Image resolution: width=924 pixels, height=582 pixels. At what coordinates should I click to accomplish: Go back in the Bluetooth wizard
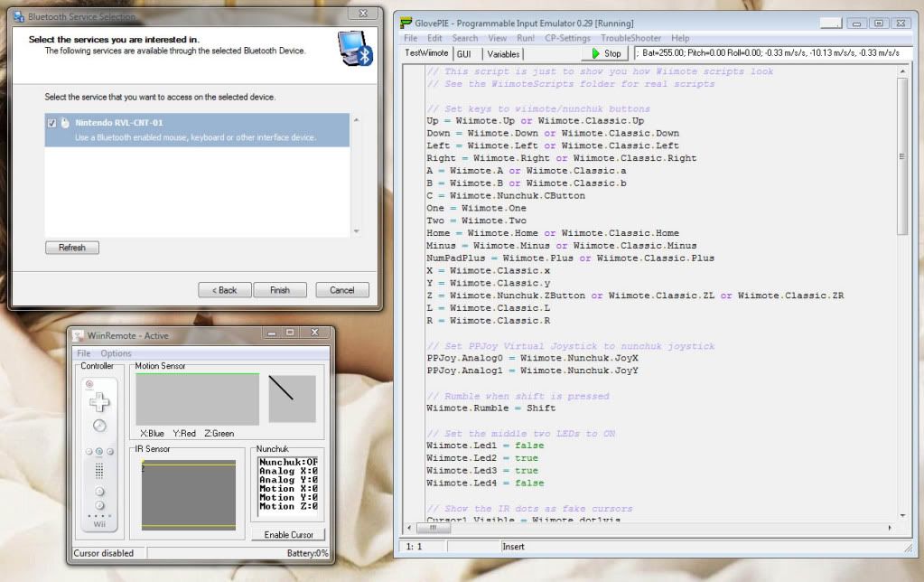[225, 290]
